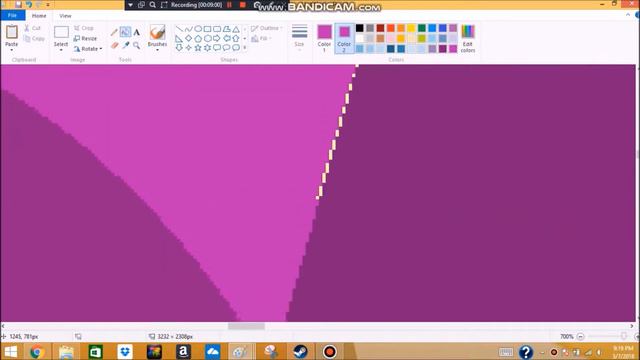Image resolution: width=640 pixels, height=360 pixels.
Task: Pick the black palette color
Action: coord(360,28)
